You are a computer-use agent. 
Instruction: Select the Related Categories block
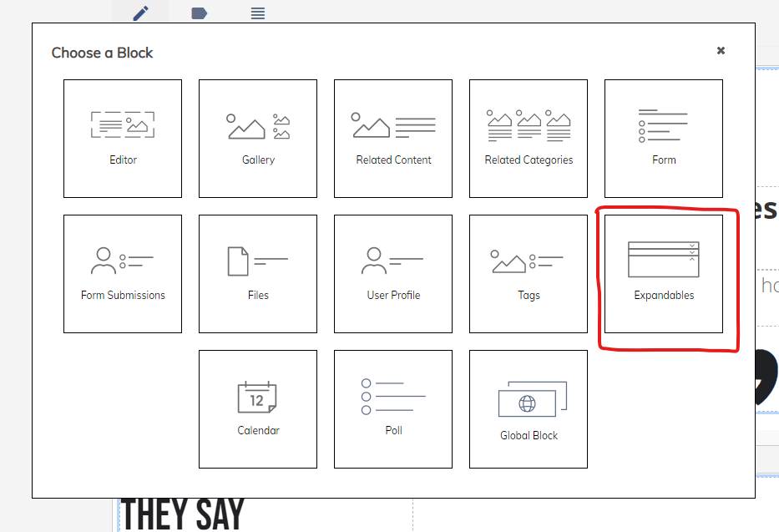pyautogui.click(x=529, y=139)
